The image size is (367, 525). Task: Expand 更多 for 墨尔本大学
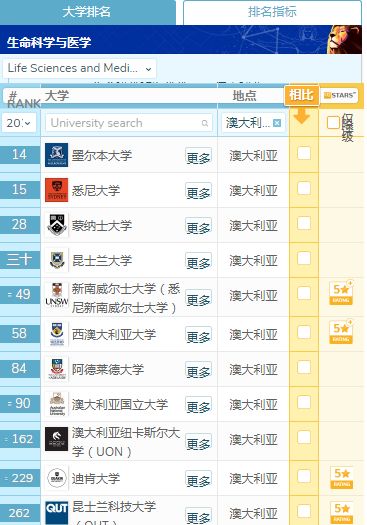click(198, 157)
